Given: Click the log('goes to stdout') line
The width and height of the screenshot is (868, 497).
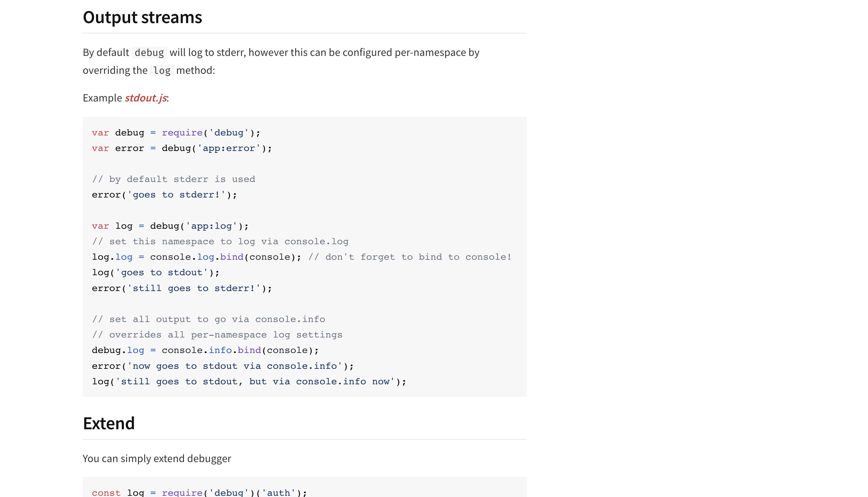Looking at the screenshot, I should pyautogui.click(x=155, y=273).
